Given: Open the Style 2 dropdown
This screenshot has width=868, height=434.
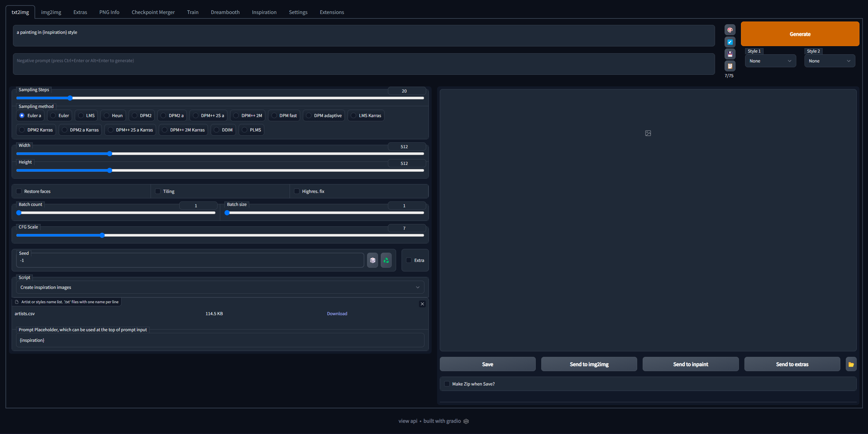Looking at the screenshot, I should click(x=829, y=61).
